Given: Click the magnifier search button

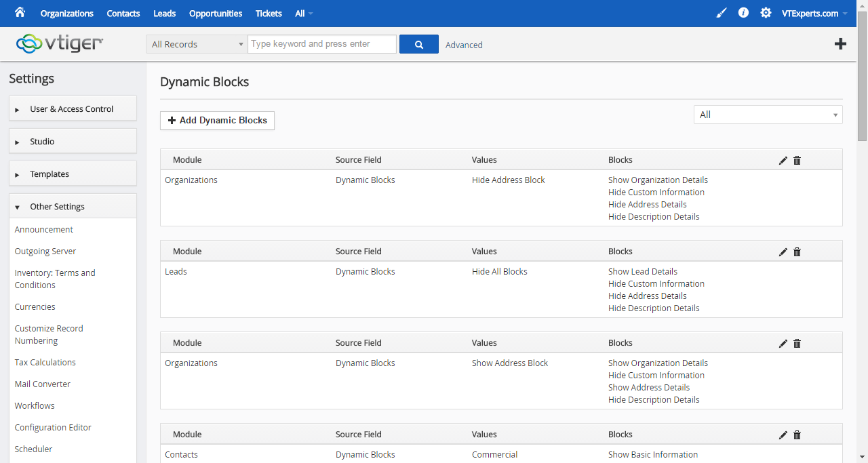Looking at the screenshot, I should [419, 44].
